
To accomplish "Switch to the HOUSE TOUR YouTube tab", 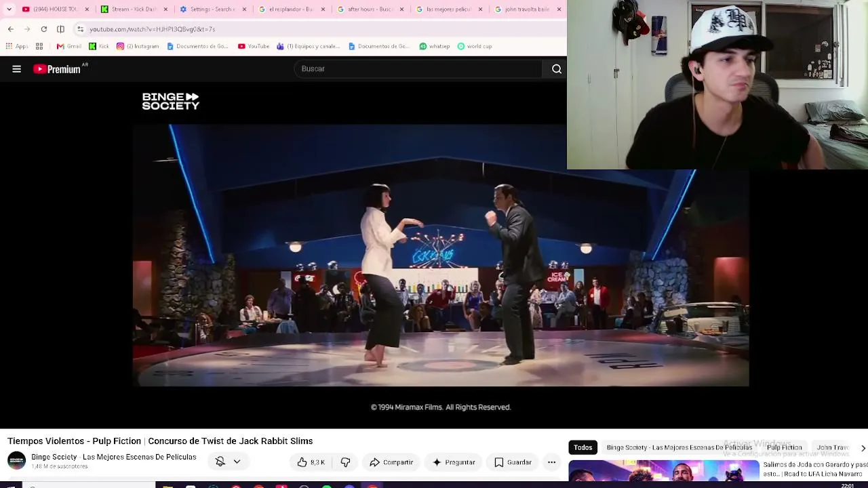I will (55, 9).
